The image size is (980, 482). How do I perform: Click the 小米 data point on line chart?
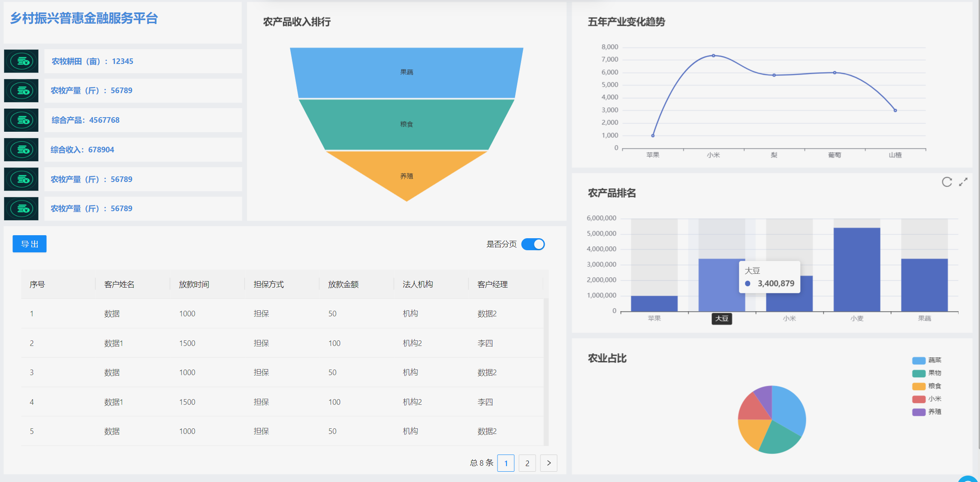713,56
